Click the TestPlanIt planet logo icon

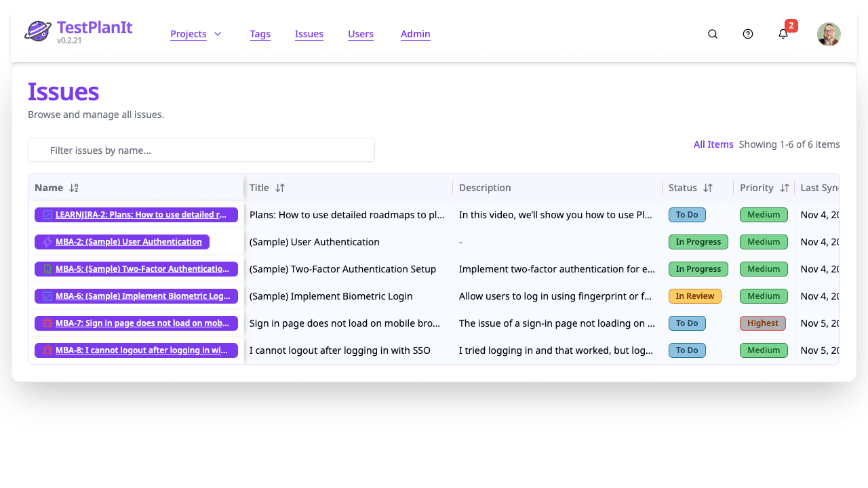(38, 30)
